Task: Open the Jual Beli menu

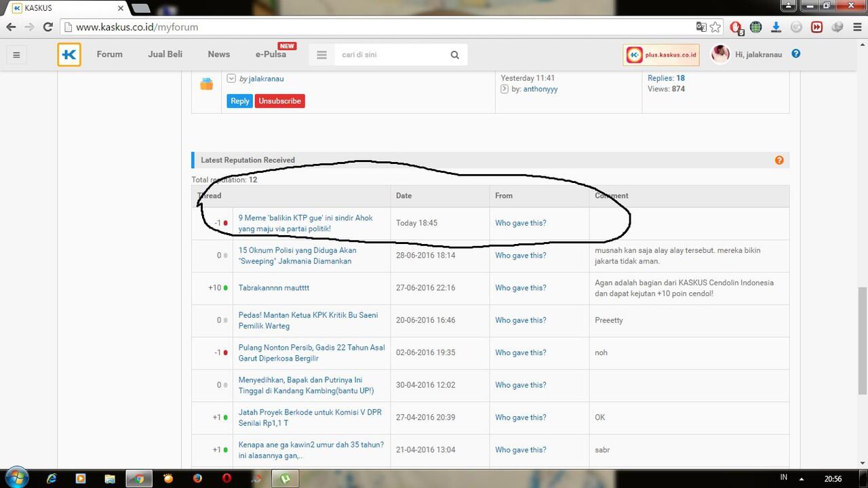Action: click(x=165, y=54)
